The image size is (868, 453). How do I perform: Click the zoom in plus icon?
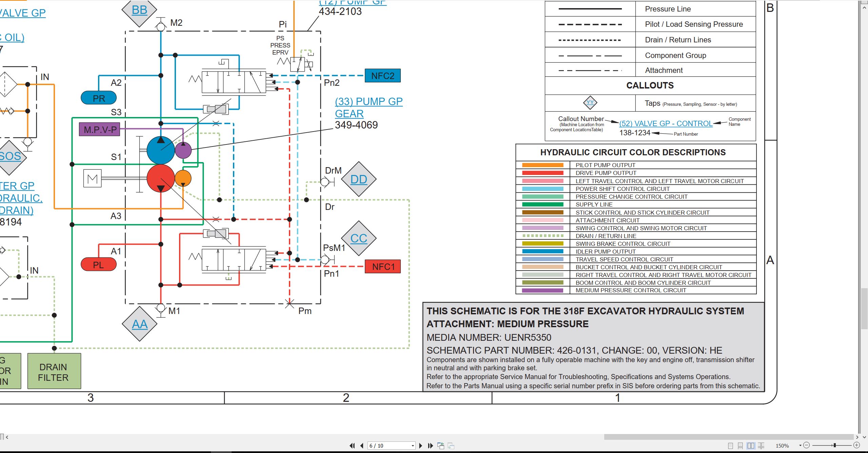coord(856,445)
